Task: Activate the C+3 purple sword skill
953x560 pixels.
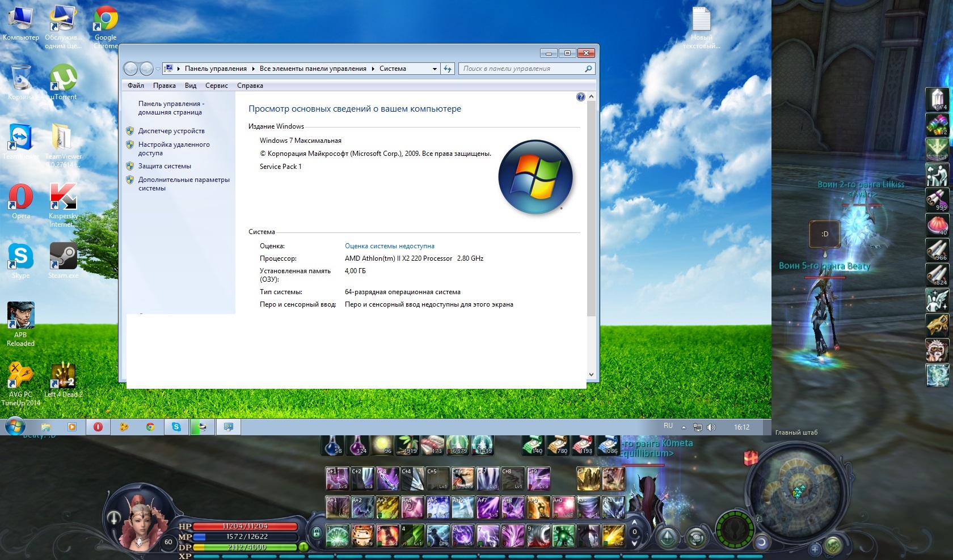Action: [387, 479]
